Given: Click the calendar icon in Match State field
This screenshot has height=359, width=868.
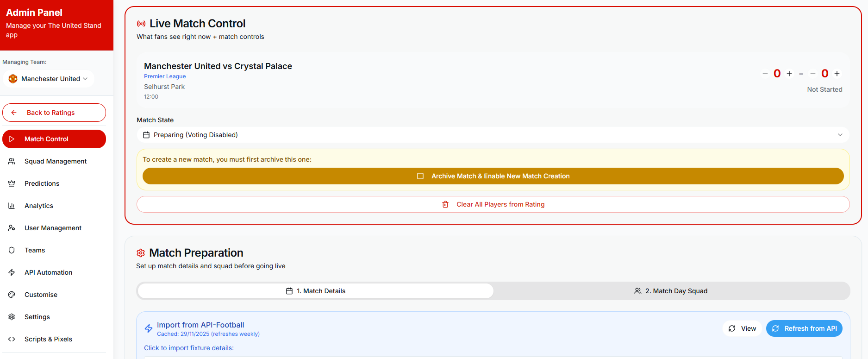Looking at the screenshot, I should (146, 135).
